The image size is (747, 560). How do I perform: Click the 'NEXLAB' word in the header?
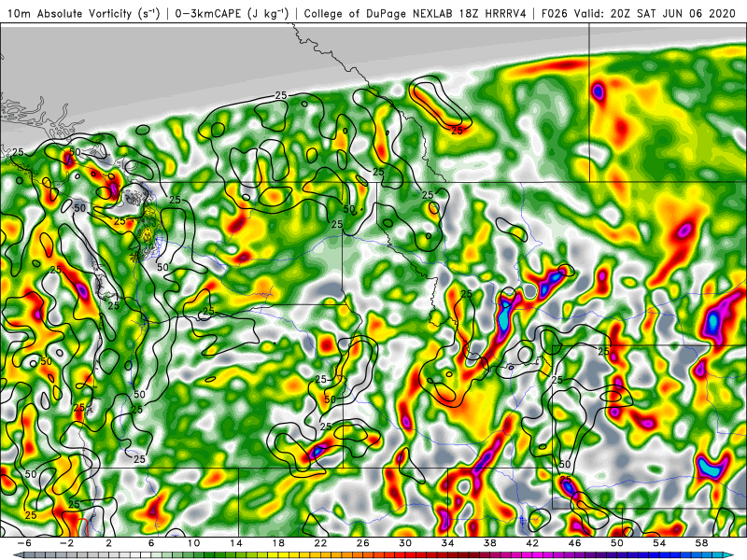coord(433,13)
